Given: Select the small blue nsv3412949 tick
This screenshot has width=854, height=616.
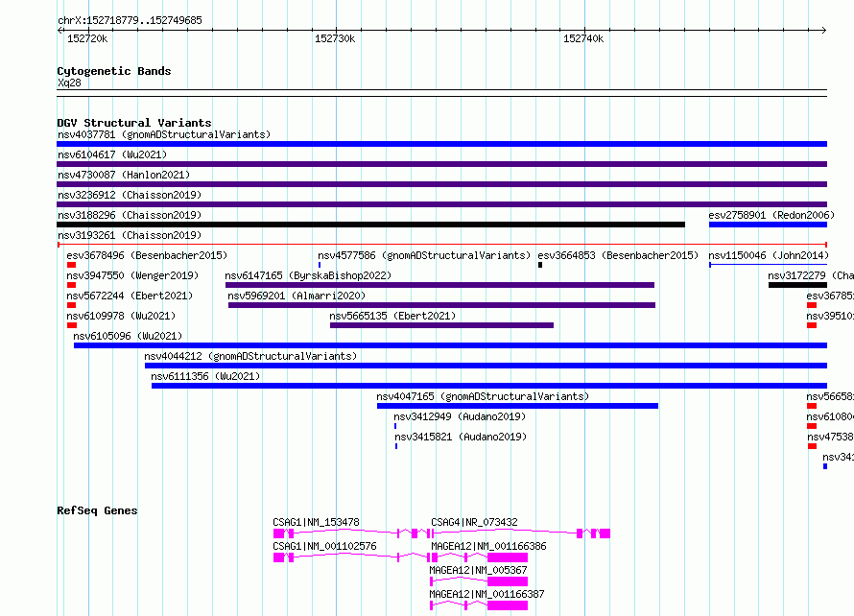Looking at the screenshot, I should (x=395, y=426).
